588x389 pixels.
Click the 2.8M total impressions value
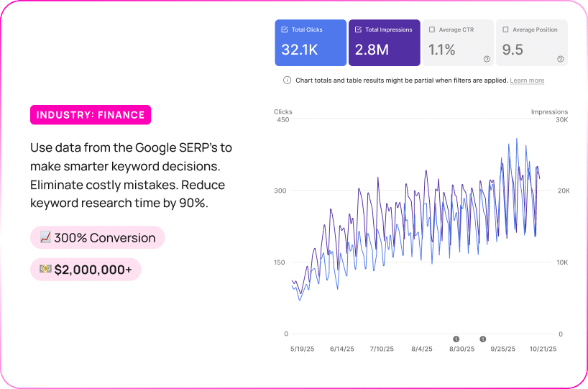pos(372,50)
